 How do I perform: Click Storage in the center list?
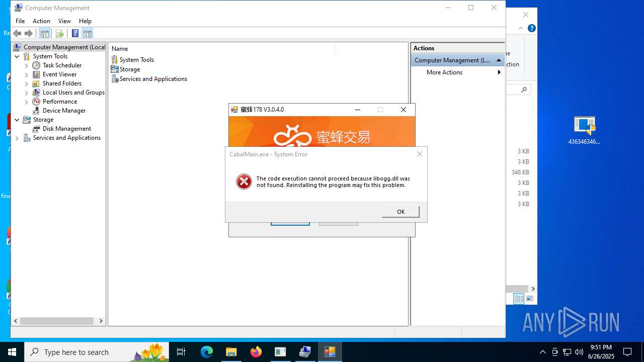point(130,69)
